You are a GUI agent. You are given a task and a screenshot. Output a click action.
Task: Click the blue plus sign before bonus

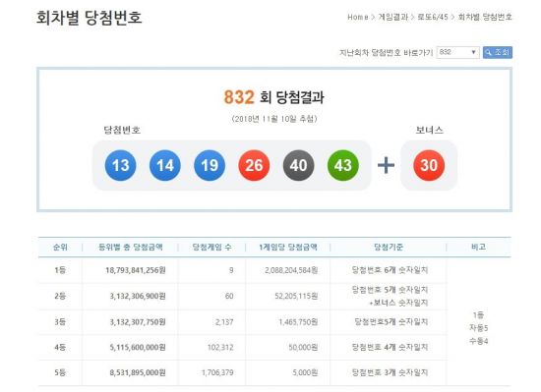tap(387, 165)
